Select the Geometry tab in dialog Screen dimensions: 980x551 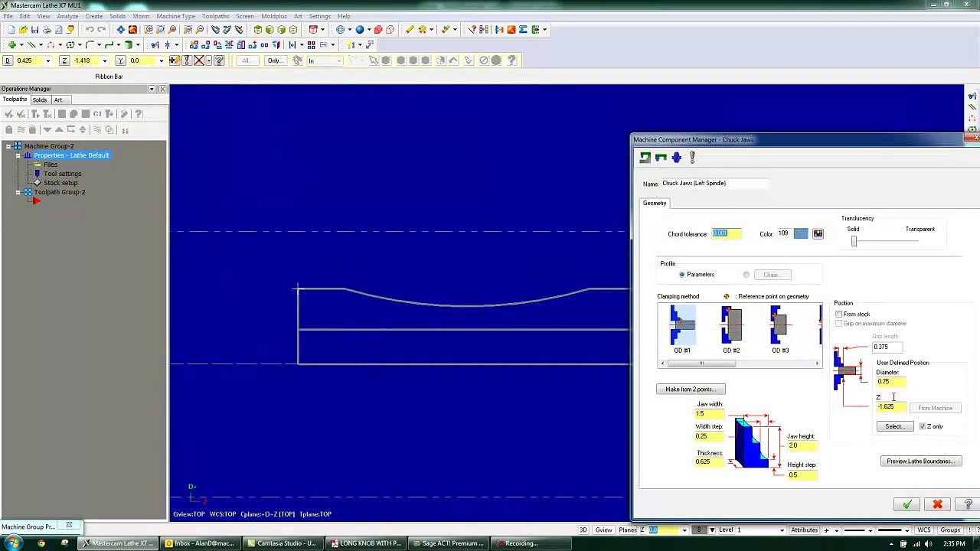coord(655,203)
